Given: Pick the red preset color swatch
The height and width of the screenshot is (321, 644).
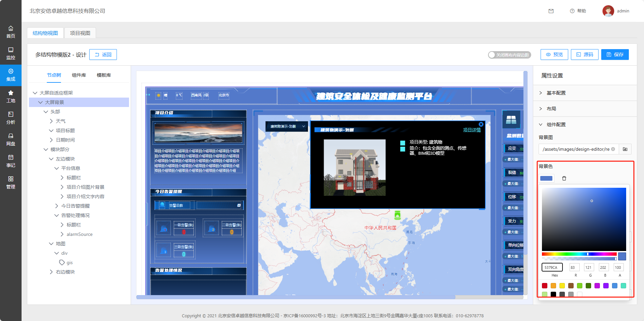Looking at the screenshot, I should (545, 286).
